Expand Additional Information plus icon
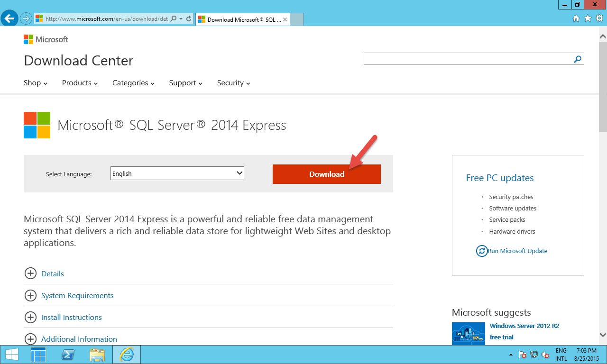Image resolution: width=607 pixels, height=364 pixels. [x=30, y=339]
